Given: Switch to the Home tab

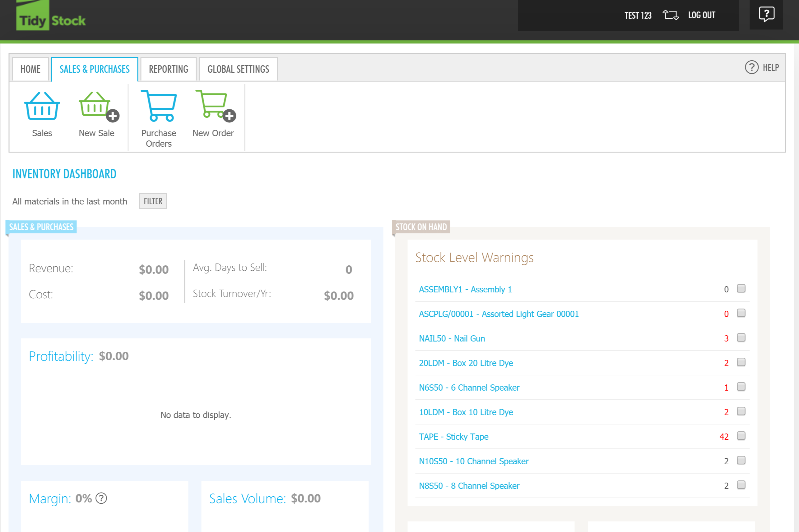Looking at the screenshot, I should [x=30, y=69].
